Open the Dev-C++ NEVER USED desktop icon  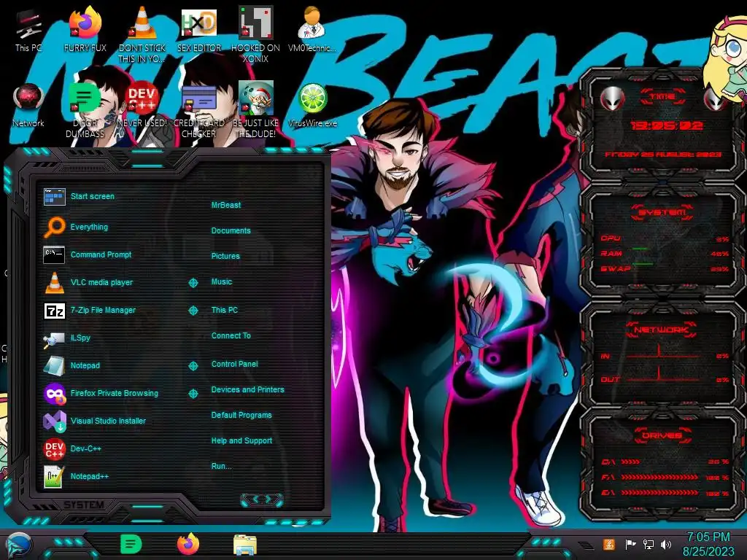click(142, 105)
